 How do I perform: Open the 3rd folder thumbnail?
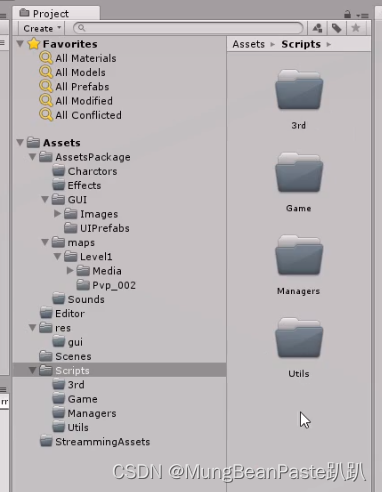(299, 89)
